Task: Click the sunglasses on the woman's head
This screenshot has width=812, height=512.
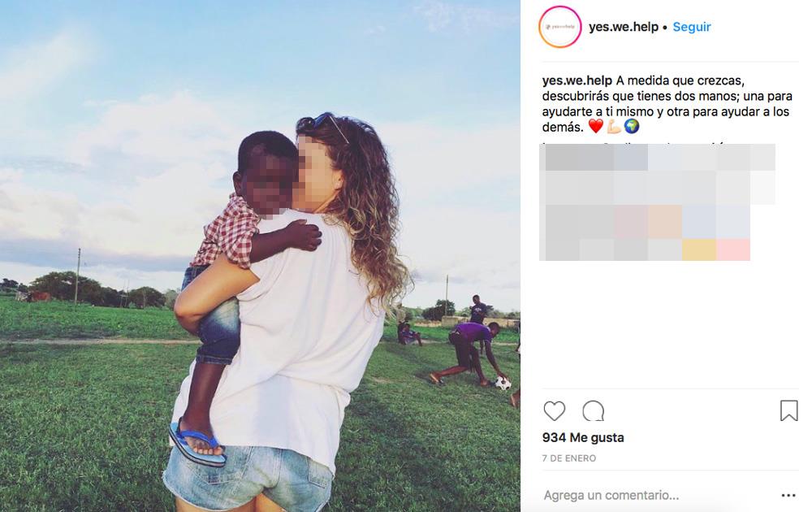Action: [x=328, y=124]
